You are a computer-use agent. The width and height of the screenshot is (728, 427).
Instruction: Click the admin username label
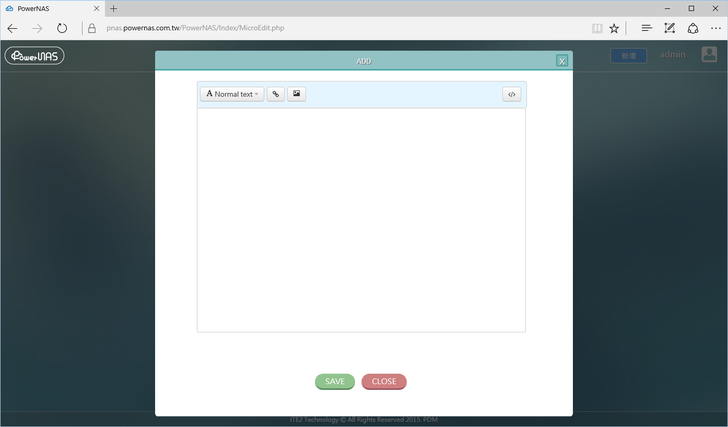(x=672, y=54)
